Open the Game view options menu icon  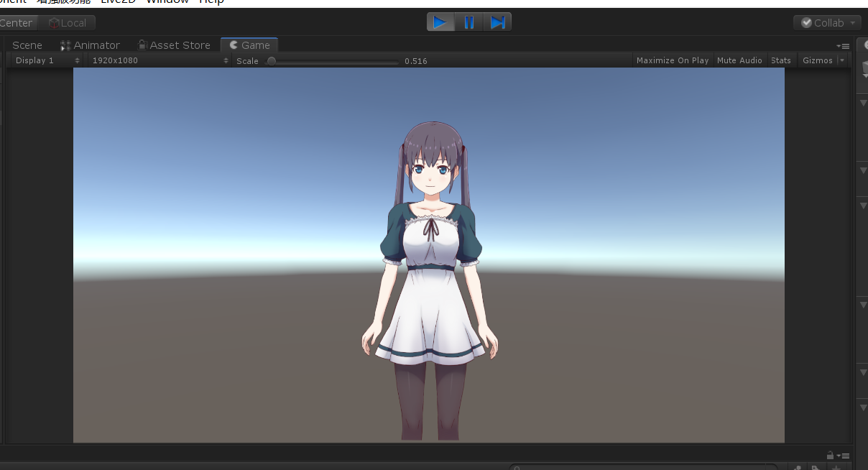pos(844,45)
